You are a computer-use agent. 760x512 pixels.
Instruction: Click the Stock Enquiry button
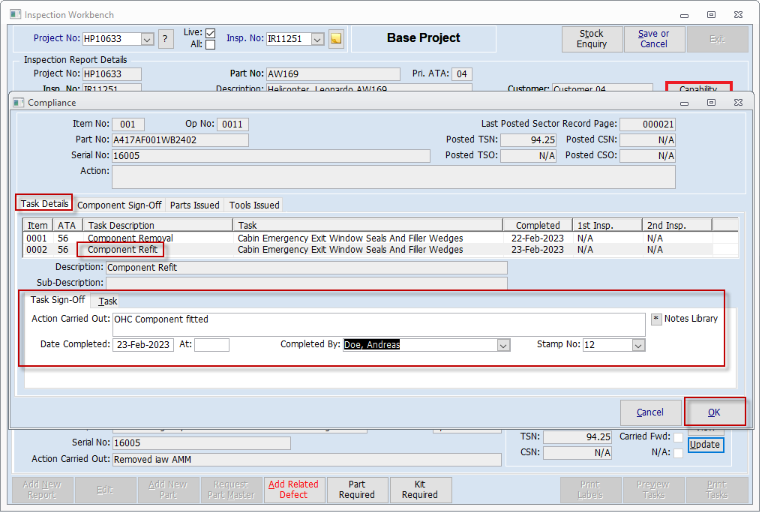click(592, 39)
